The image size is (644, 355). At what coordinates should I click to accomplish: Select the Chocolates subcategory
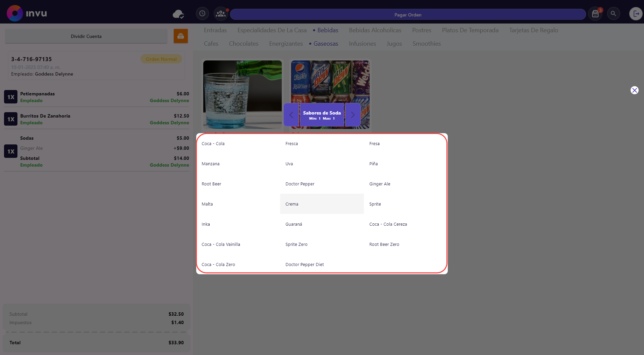click(244, 44)
